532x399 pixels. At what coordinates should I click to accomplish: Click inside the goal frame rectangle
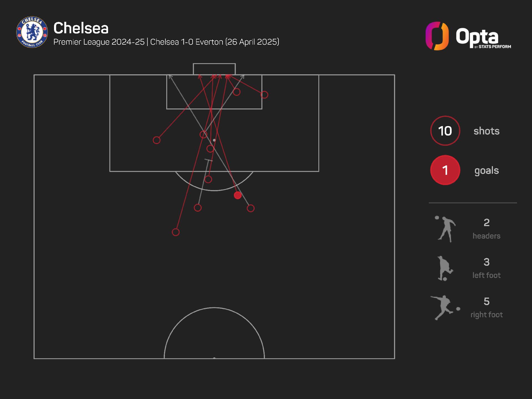(214, 69)
